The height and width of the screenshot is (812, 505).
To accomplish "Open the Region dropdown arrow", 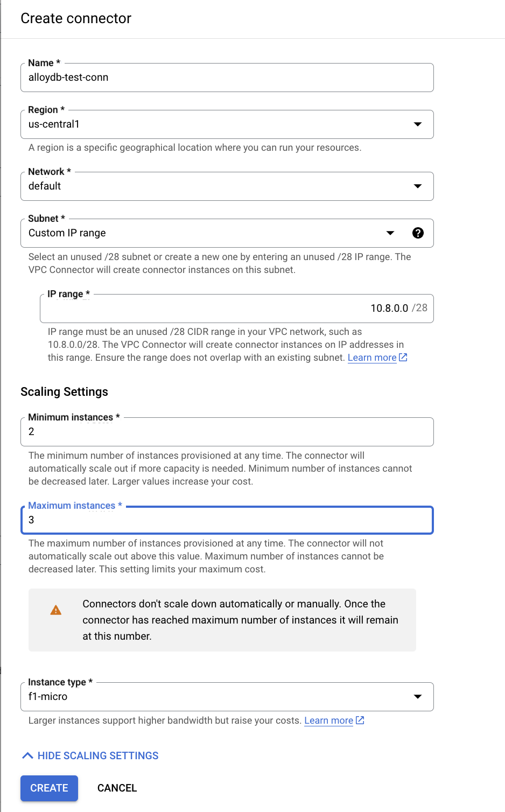I will (x=417, y=124).
